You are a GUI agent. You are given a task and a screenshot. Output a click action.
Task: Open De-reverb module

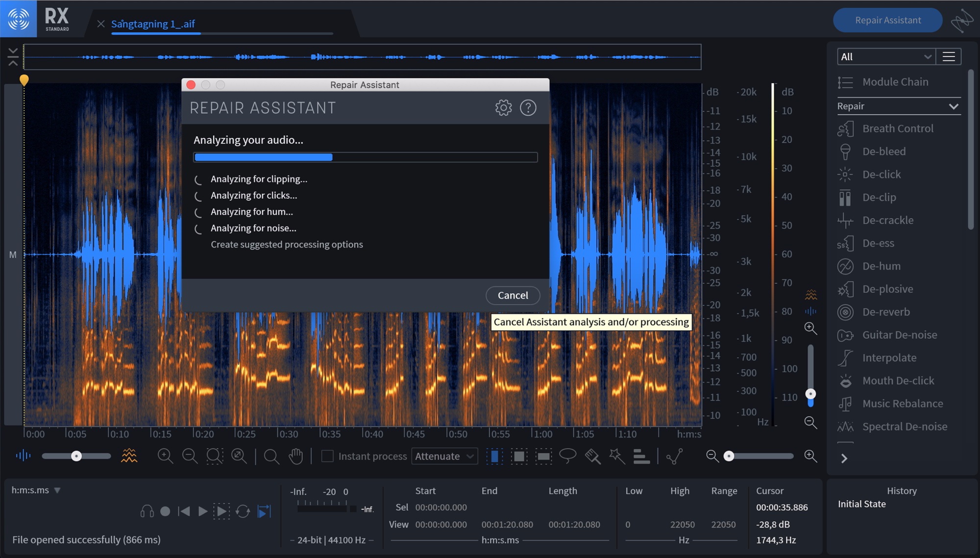874,312
